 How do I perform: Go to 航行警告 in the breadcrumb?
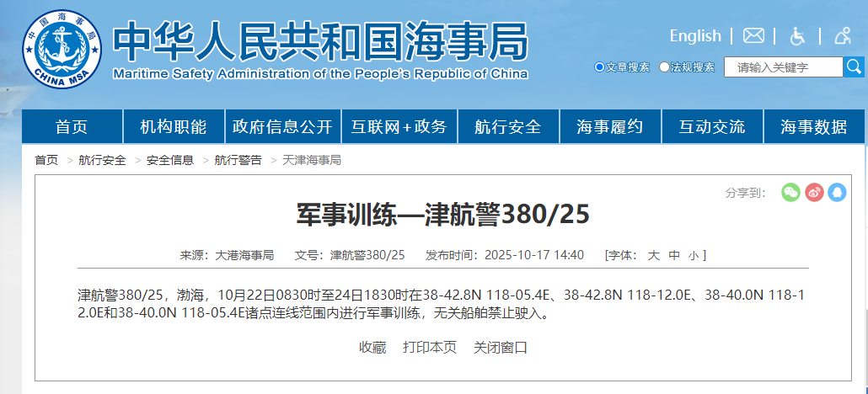[x=238, y=161]
